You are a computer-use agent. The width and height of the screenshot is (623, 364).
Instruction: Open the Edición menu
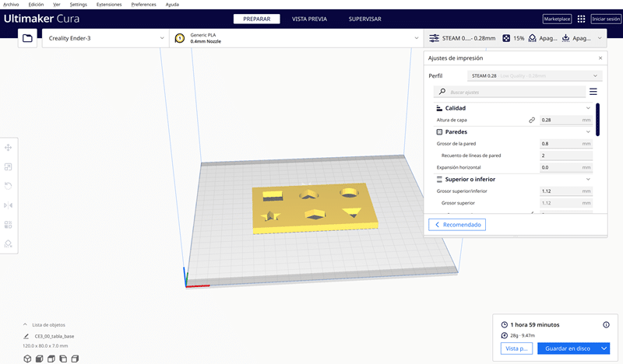[36, 5]
